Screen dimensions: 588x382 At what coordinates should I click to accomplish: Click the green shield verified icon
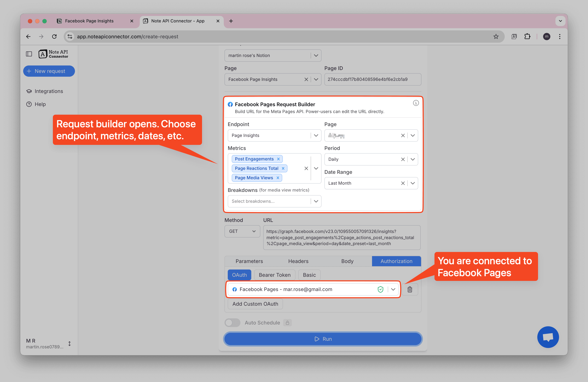click(x=381, y=289)
